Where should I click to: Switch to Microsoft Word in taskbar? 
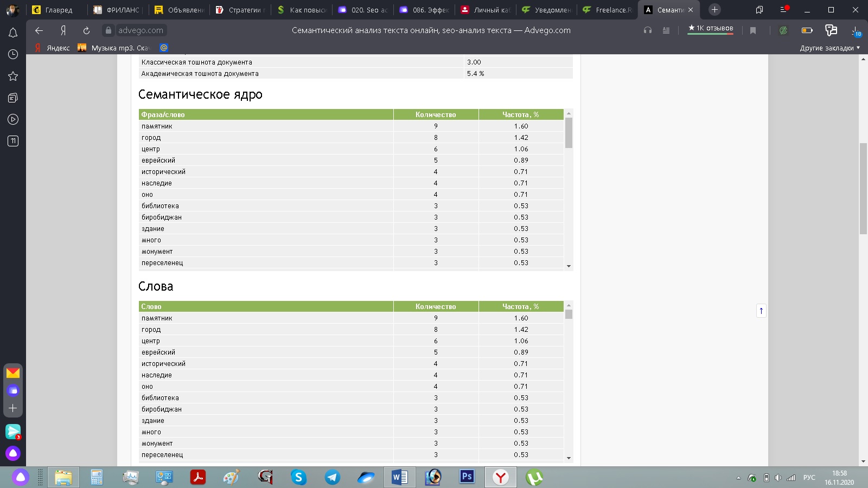pos(400,477)
